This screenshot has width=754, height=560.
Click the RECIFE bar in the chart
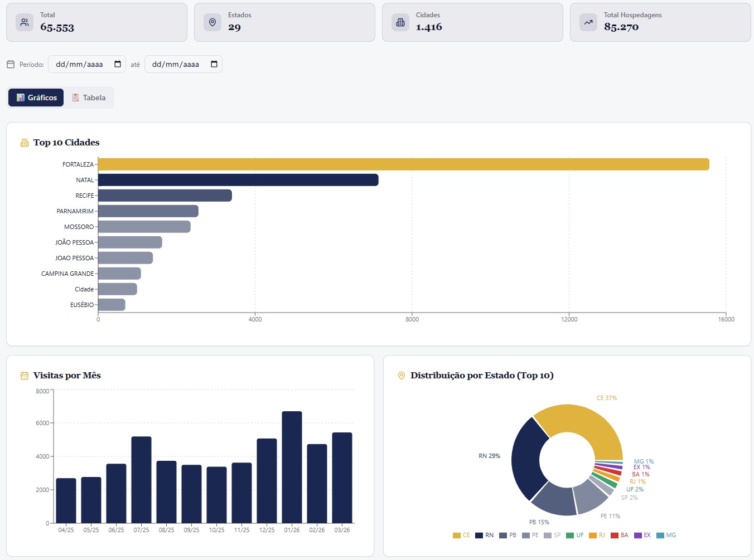[165, 196]
